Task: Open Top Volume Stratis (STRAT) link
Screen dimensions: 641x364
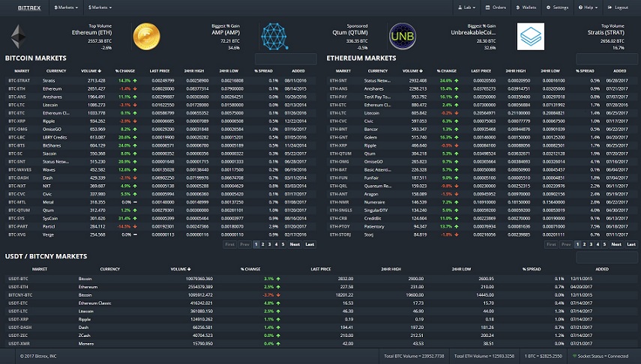Action: [x=606, y=33]
